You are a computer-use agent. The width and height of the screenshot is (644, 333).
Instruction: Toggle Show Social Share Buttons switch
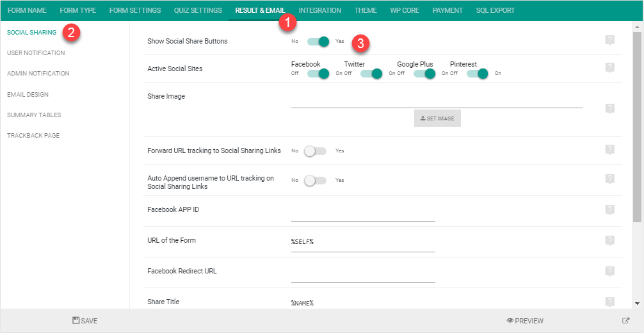coord(318,41)
